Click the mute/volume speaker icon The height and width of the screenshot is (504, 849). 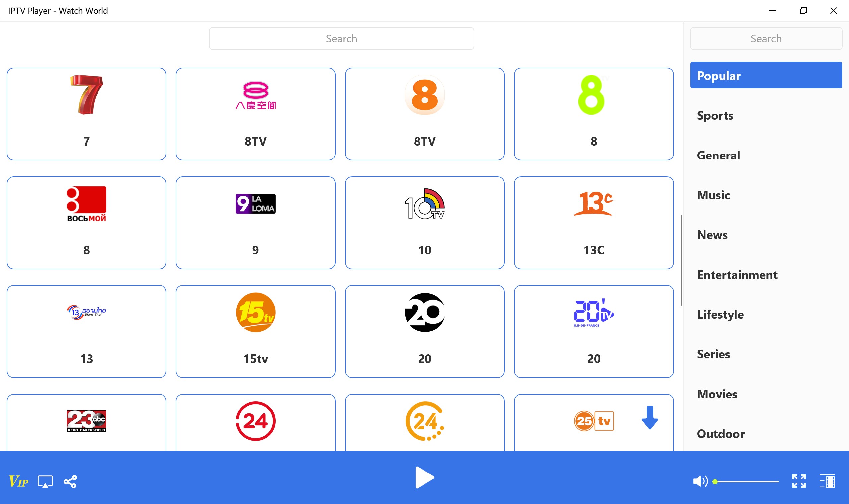(700, 480)
